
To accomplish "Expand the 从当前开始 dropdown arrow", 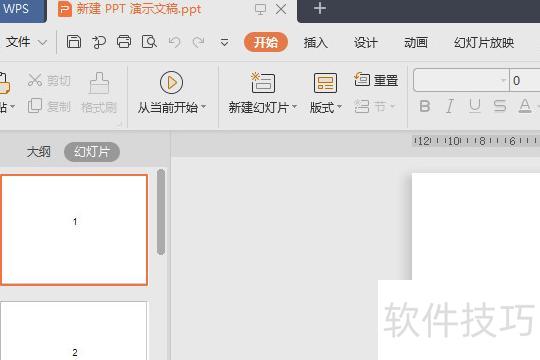I will [204, 107].
